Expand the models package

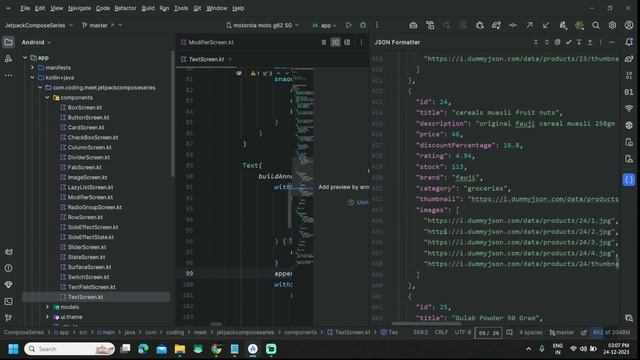(x=48, y=307)
